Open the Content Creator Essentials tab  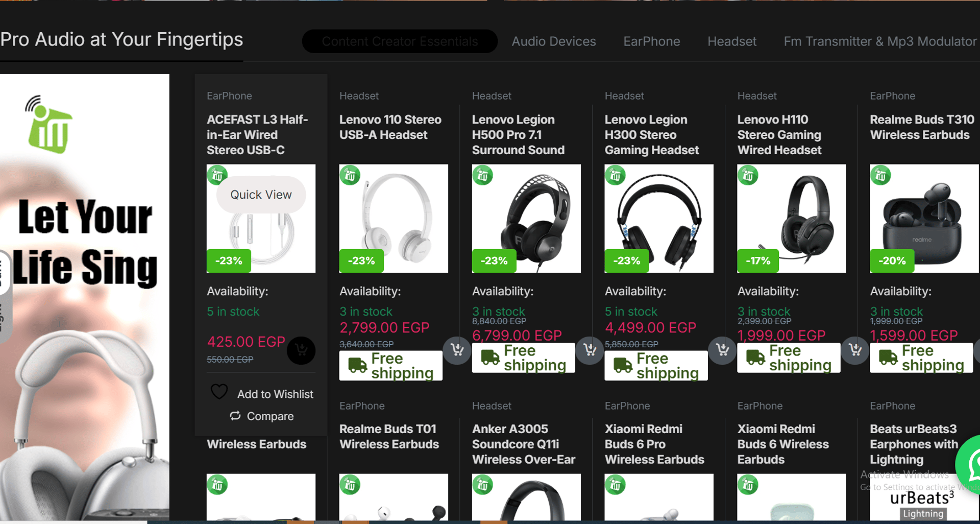tap(400, 41)
